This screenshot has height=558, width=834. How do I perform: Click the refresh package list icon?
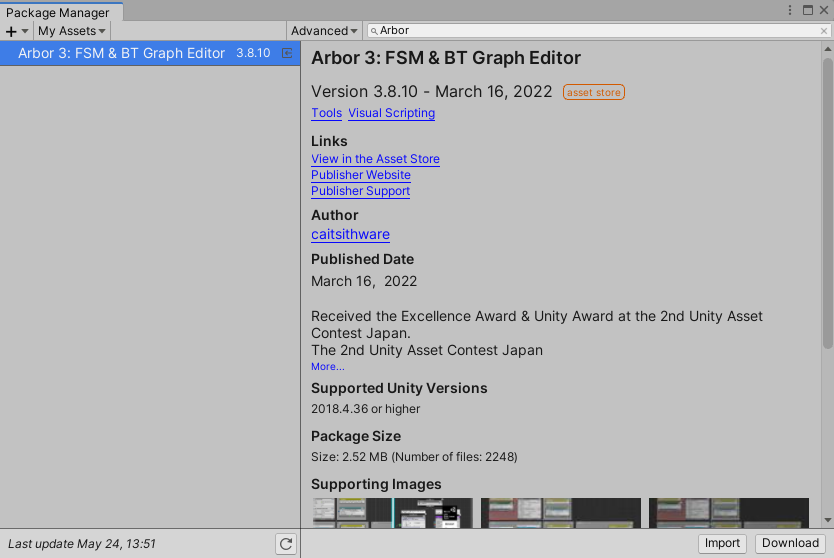pyautogui.click(x=286, y=544)
